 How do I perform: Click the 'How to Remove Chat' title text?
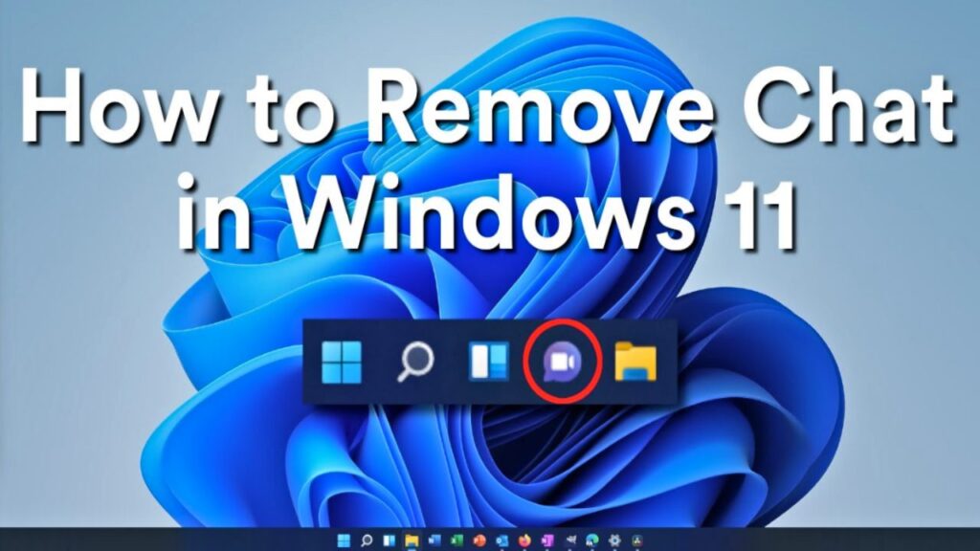click(490, 110)
